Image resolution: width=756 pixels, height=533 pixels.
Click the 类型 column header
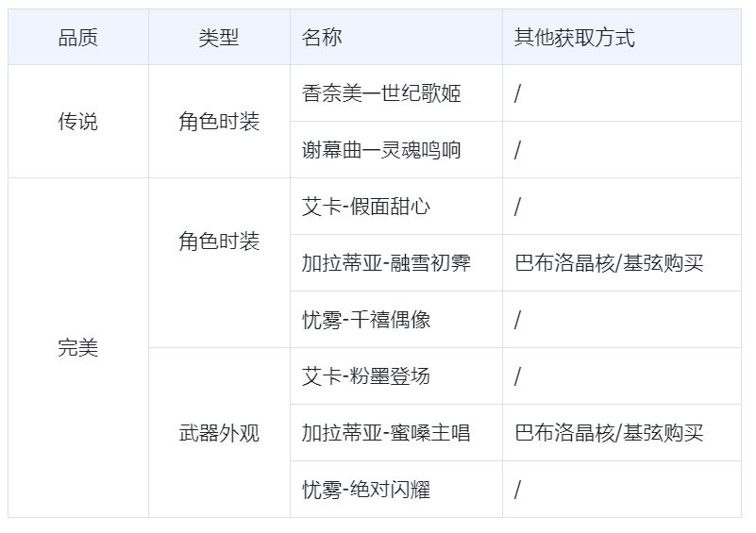pos(219,38)
